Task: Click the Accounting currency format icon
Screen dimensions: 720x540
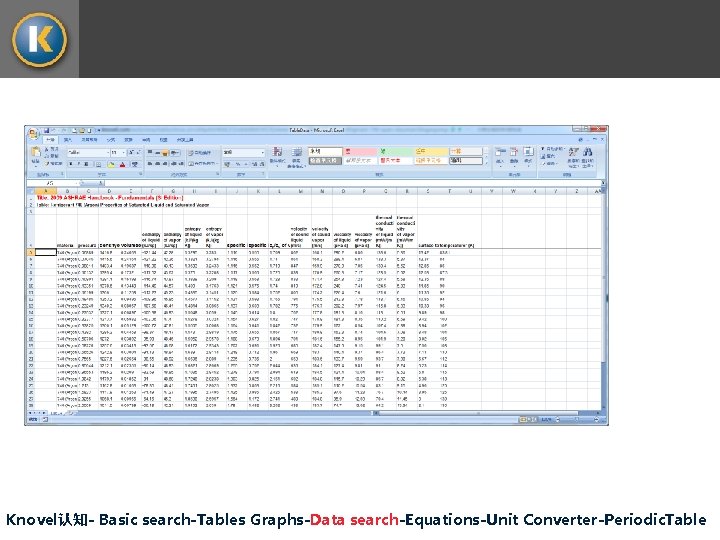Action: [x=227, y=164]
